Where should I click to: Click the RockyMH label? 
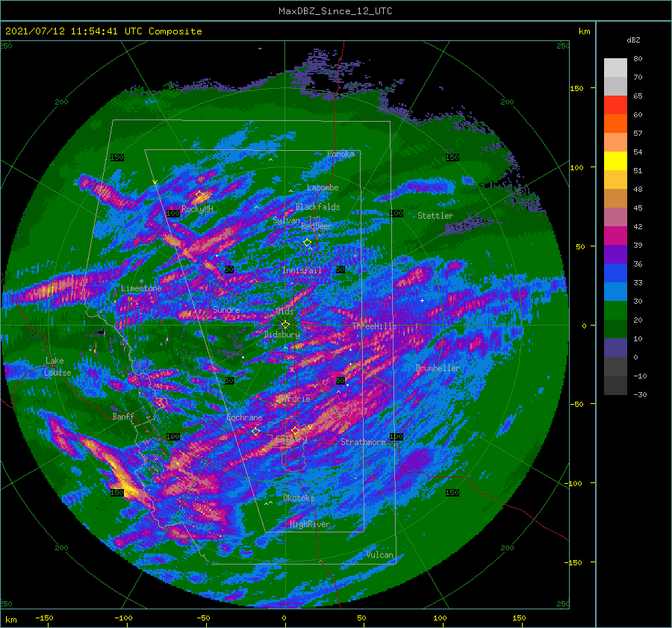coord(197,209)
